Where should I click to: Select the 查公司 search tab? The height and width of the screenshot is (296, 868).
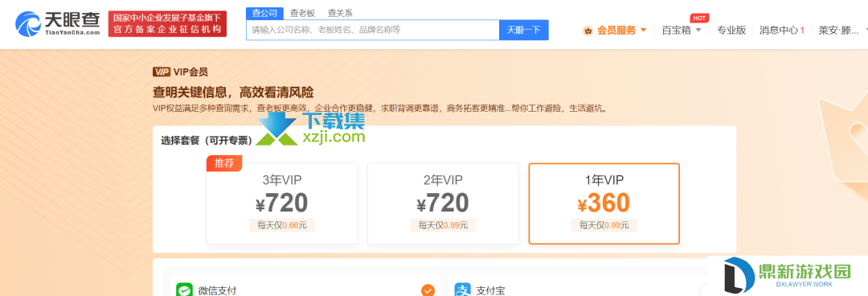click(264, 14)
